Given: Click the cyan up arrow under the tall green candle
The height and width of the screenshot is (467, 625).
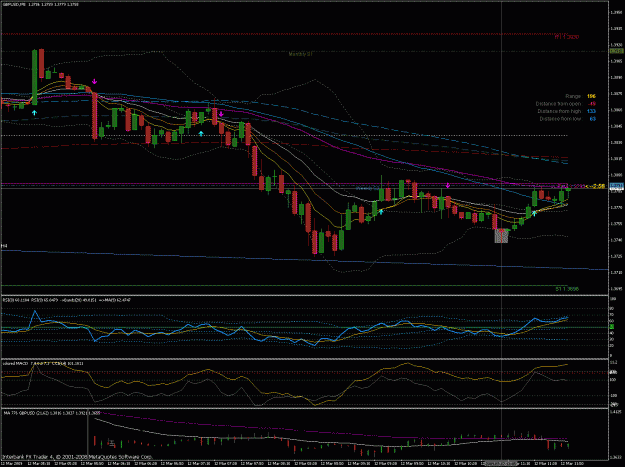Looking at the screenshot, I should click(34, 113).
